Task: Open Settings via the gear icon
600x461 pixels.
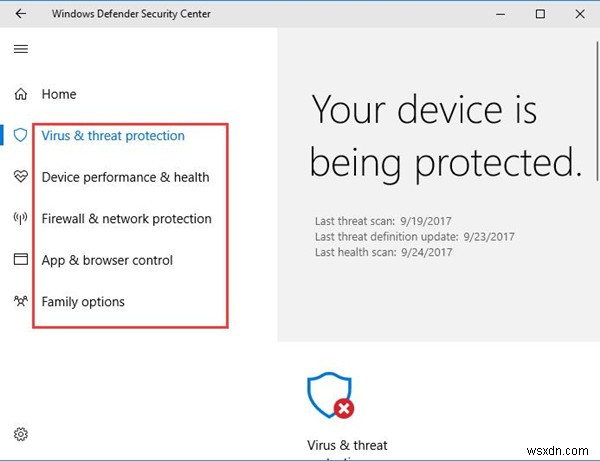Action: (21, 434)
